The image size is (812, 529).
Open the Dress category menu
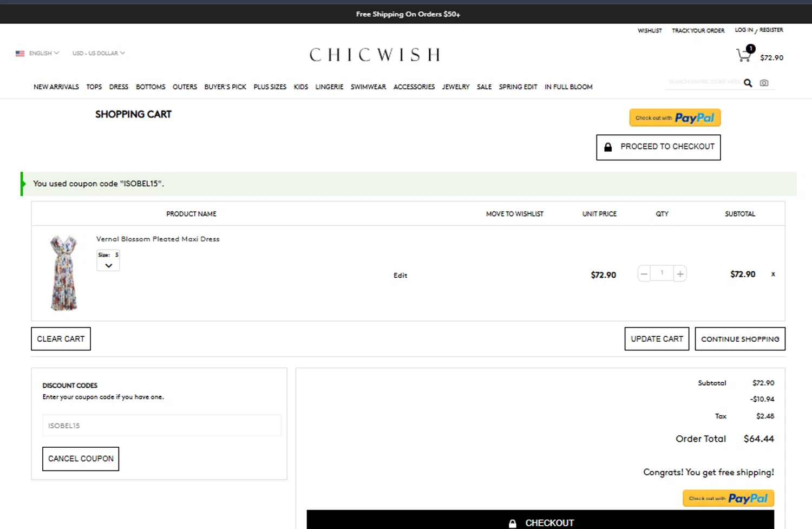tap(119, 87)
